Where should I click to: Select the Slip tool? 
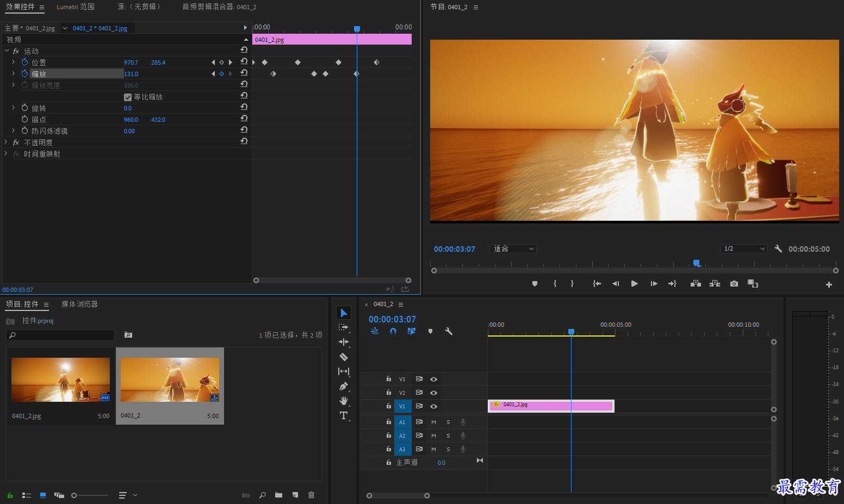click(x=344, y=371)
